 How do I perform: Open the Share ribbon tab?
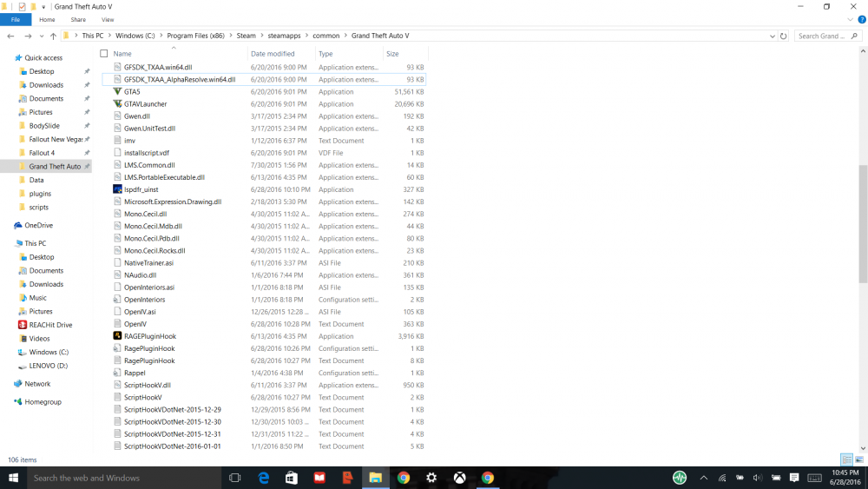coord(78,19)
